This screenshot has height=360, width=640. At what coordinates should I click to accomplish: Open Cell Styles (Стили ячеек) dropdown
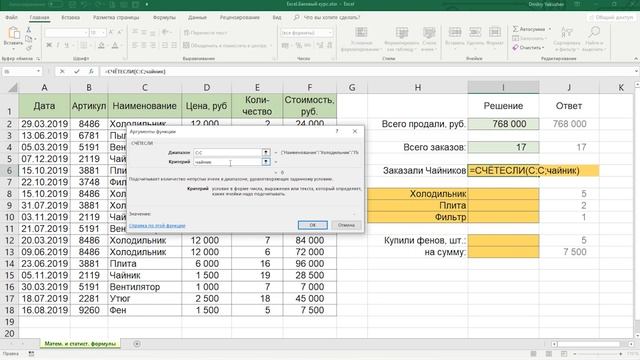429,39
